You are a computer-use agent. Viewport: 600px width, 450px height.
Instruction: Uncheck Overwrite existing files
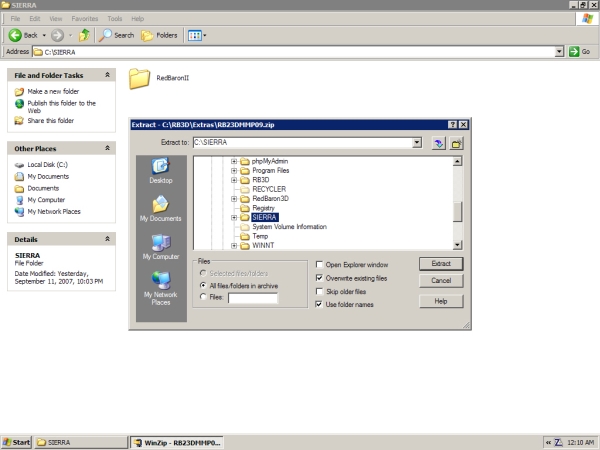click(320, 278)
